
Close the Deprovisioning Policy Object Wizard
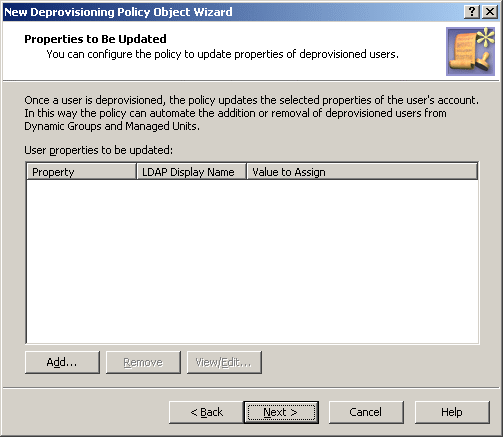pyautogui.click(x=490, y=12)
